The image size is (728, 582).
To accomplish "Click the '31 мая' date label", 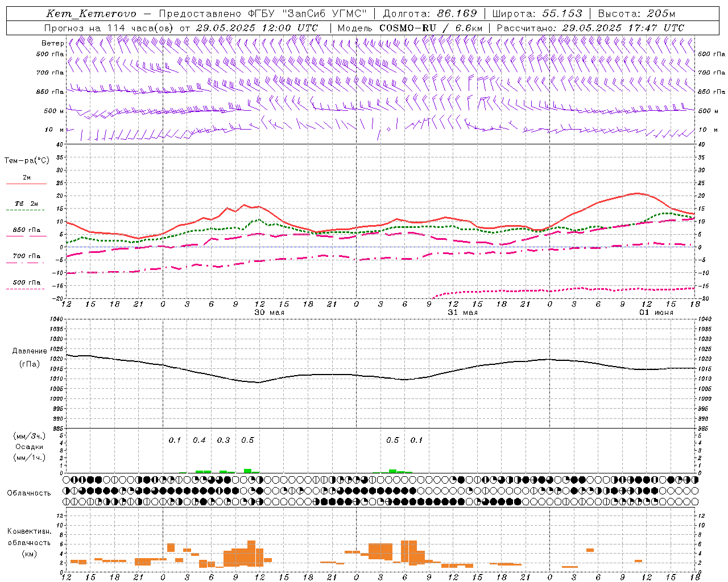I will (462, 313).
